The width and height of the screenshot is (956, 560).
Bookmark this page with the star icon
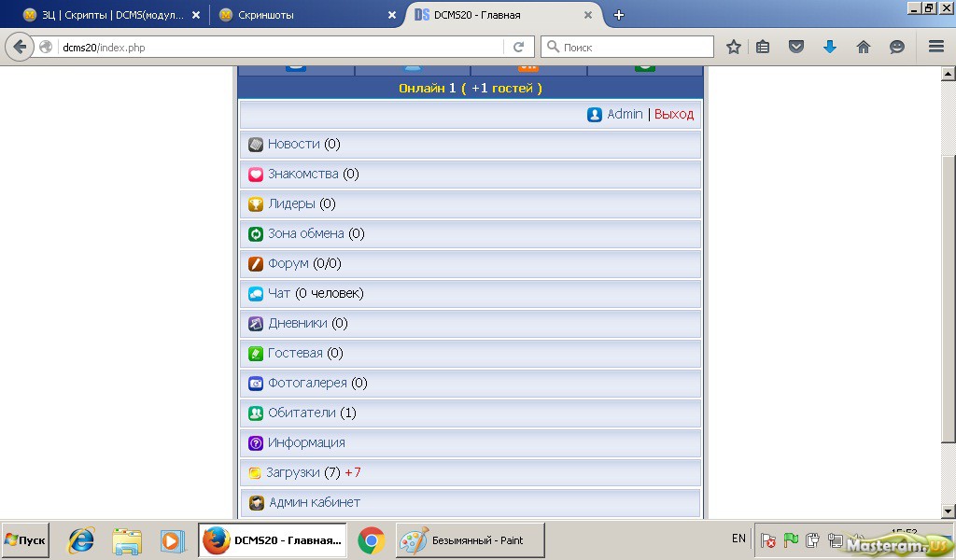point(734,47)
